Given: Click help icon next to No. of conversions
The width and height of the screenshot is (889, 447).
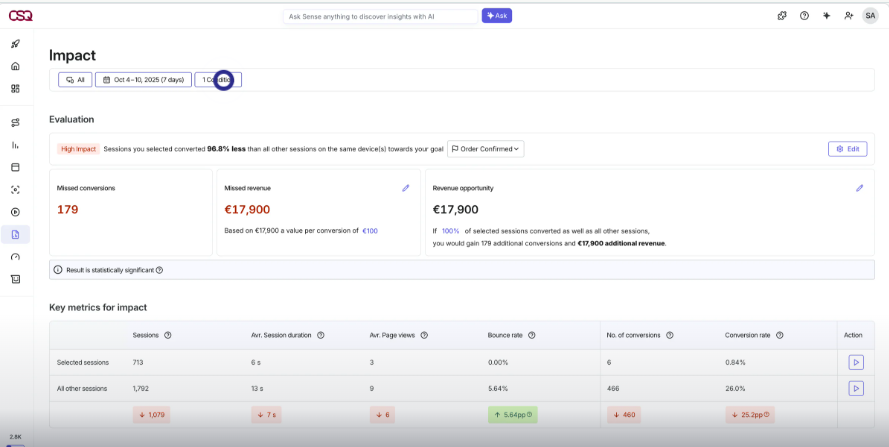Looking at the screenshot, I should click(670, 335).
